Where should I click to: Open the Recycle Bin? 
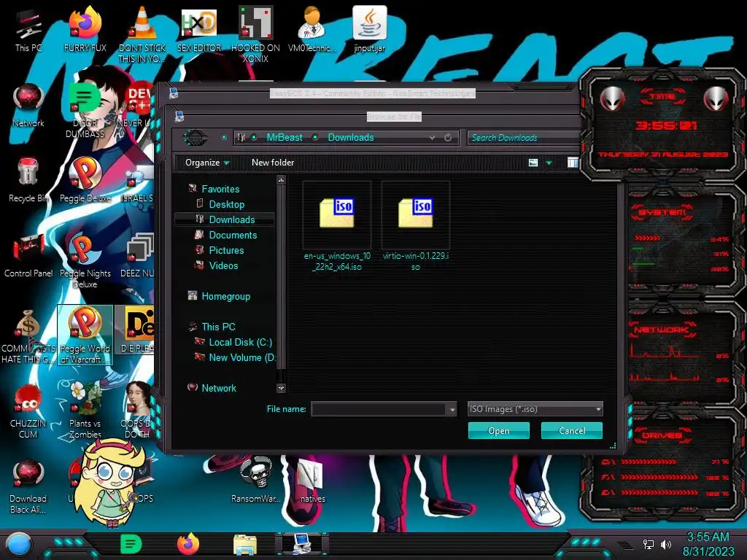tap(28, 181)
